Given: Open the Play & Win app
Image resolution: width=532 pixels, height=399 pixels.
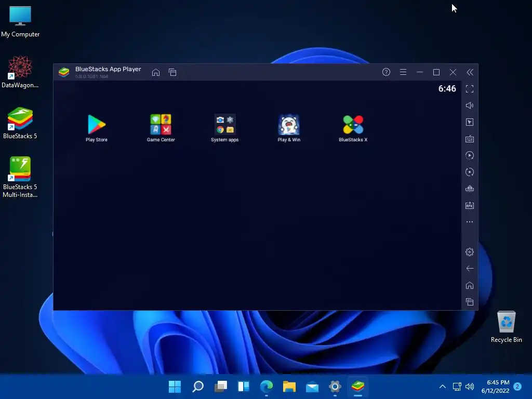Looking at the screenshot, I should click(x=289, y=128).
